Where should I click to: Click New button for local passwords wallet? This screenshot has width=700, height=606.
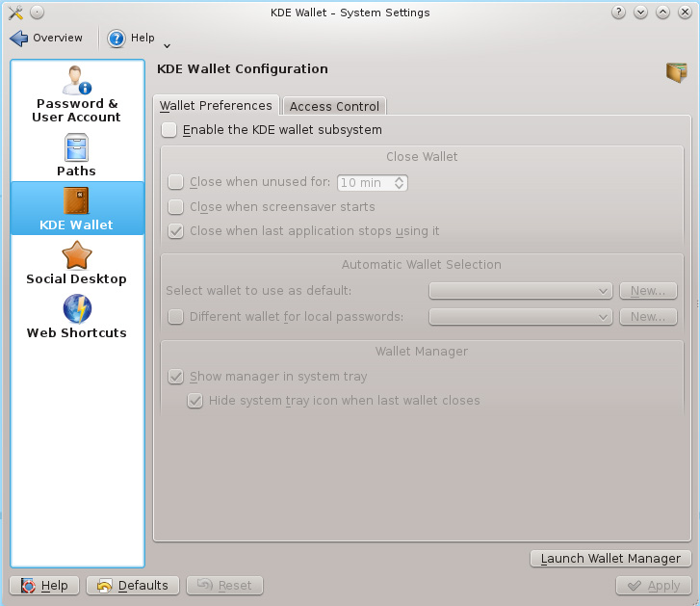tap(648, 317)
